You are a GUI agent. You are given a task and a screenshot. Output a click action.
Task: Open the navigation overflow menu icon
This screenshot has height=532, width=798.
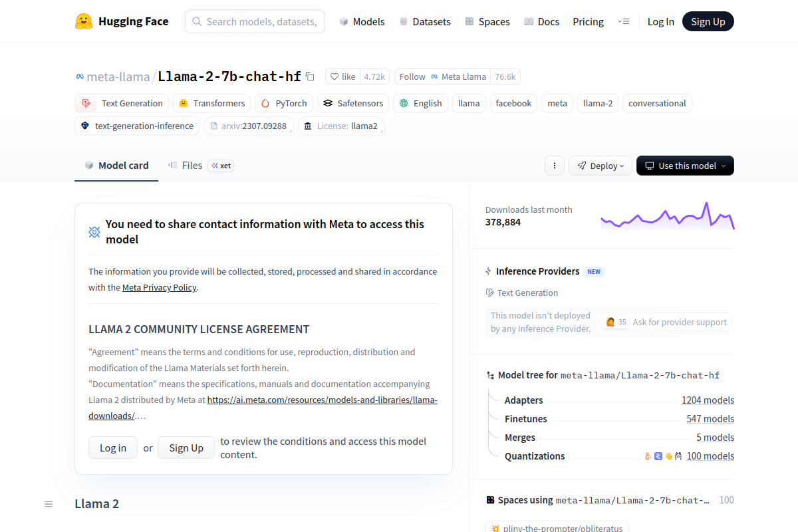click(x=623, y=21)
